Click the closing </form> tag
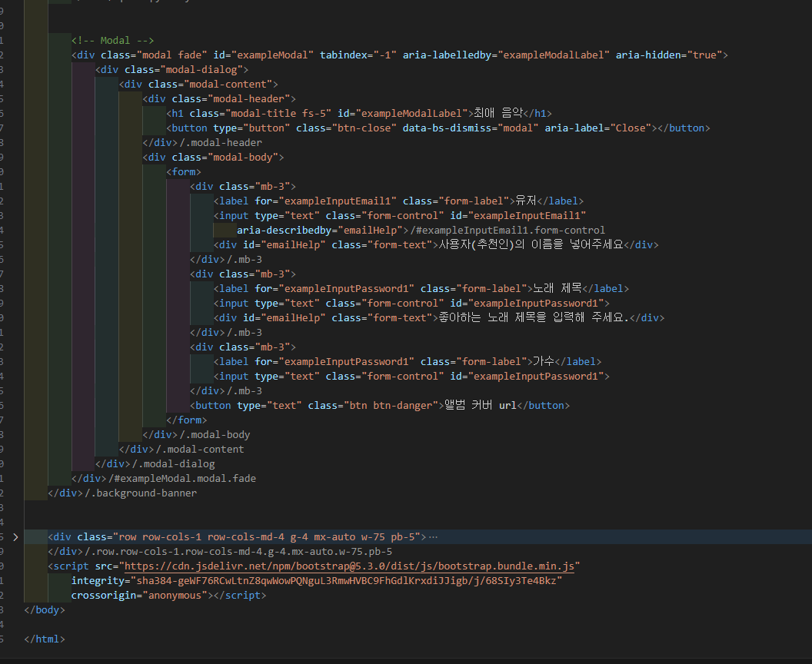This screenshot has width=812, height=664. [x=187, y=420]
